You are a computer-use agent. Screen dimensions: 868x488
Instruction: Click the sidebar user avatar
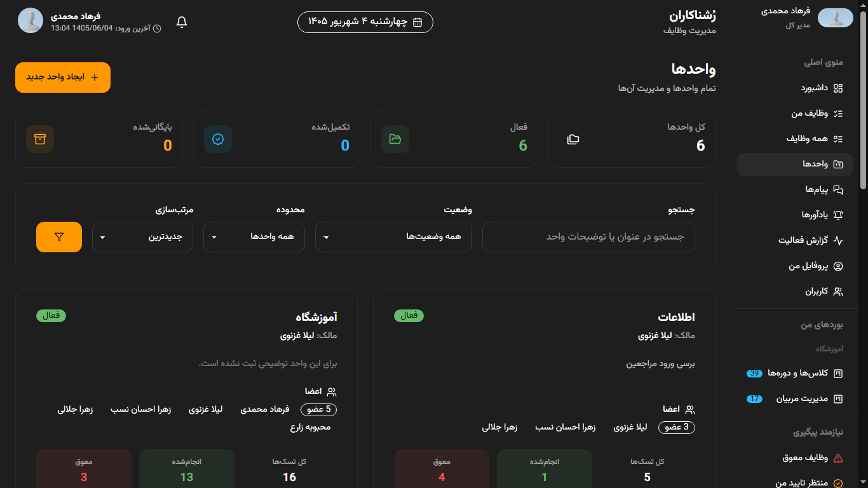tap(835, 18)
